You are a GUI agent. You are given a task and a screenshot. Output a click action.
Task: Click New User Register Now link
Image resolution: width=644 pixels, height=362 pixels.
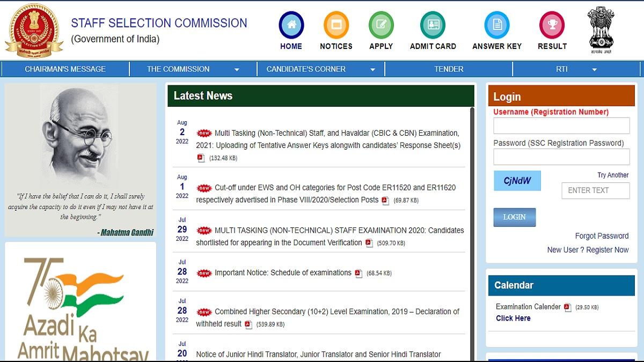[587, 249]
